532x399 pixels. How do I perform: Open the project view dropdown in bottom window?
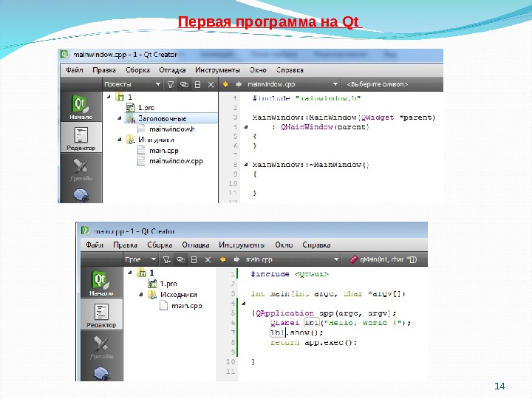(x=140, y=259)
